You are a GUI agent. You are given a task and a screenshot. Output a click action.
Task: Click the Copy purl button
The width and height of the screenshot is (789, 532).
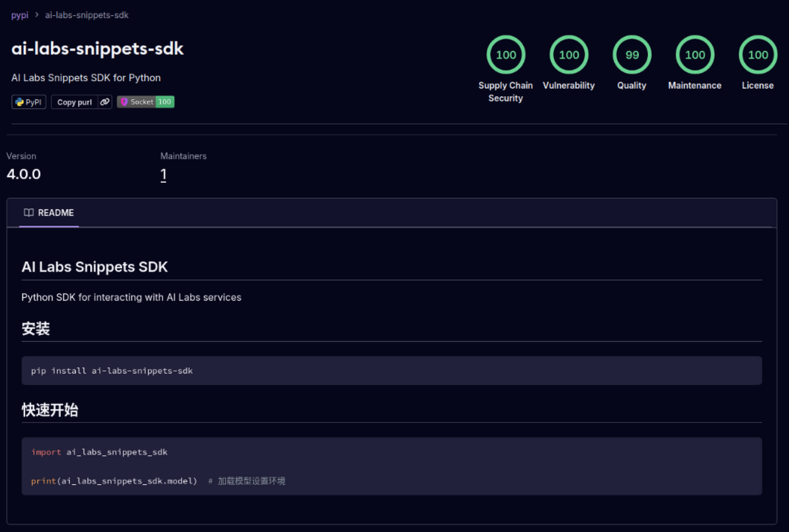(74, 102)
